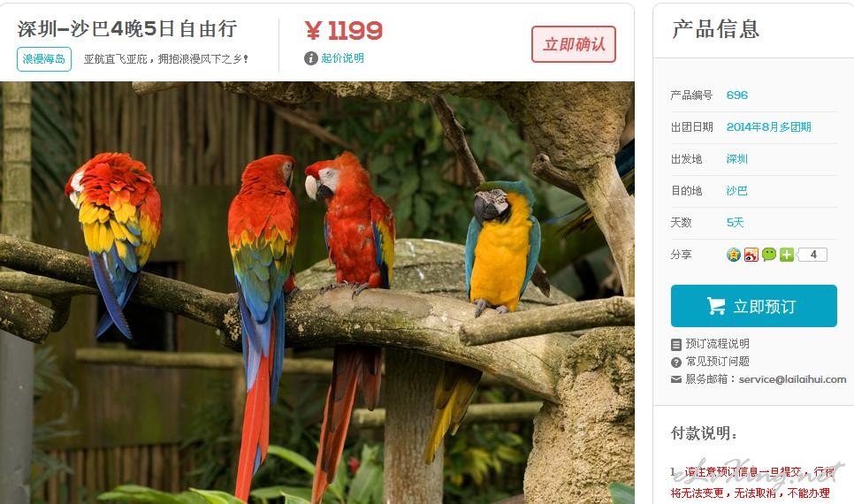Select the 浪漫海岛 tag
This screenshot has width=854, height=504.
coord(44,59)
